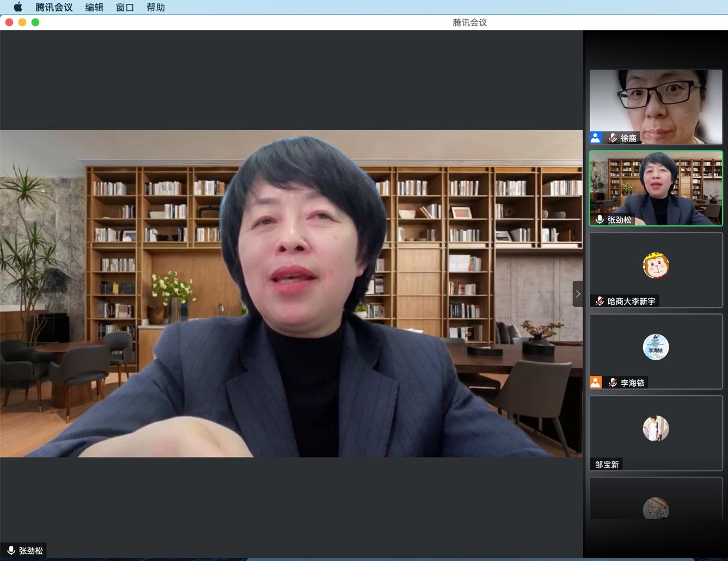Image resolution: width=728 pixels, height=561 pixels.
Task: Click speaker name label 张劲松 at bottom-left
Action: coord(31,551)
